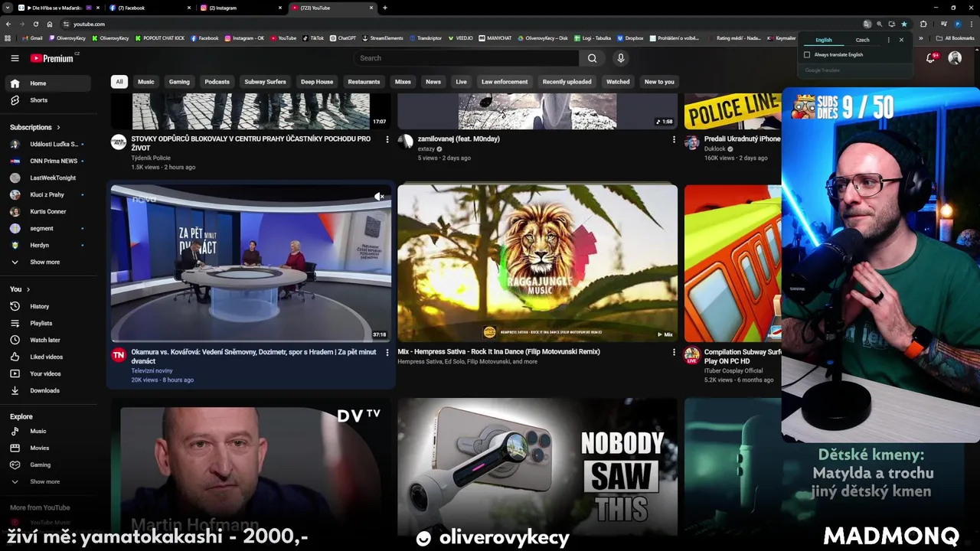Select Czech in translate popup
This screenshot has width=980, height=551.
point(862,40)
